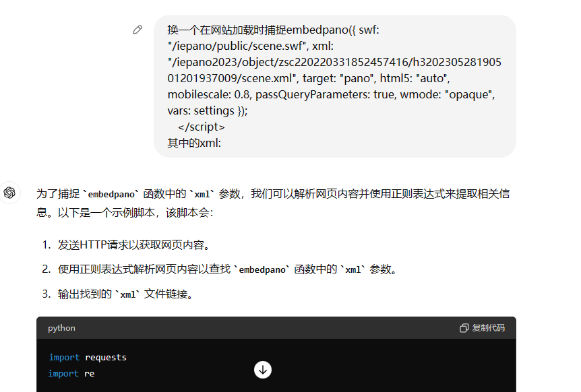
Task: Click the python language label on code block
Action: click(61, 328)
